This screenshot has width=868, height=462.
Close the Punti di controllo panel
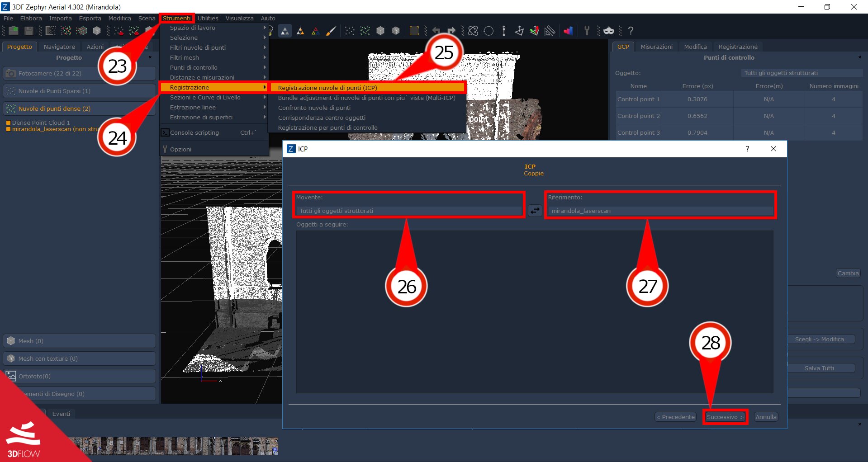point(859,57)
